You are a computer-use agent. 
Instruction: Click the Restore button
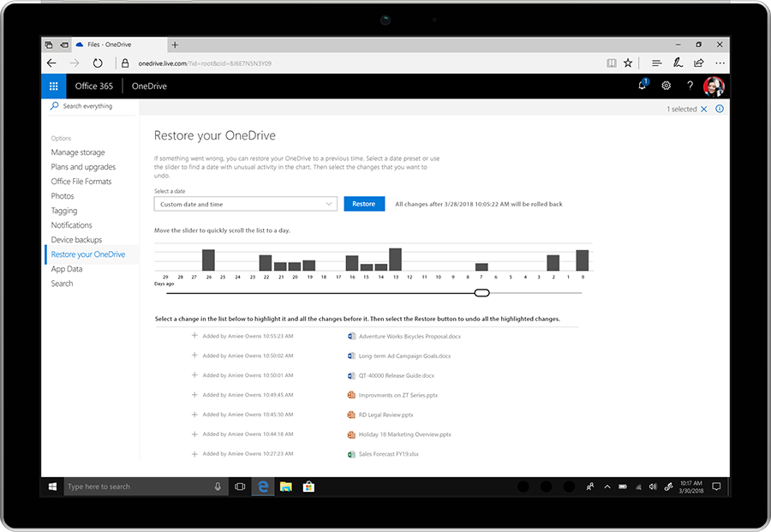click(x=364, y=204)
